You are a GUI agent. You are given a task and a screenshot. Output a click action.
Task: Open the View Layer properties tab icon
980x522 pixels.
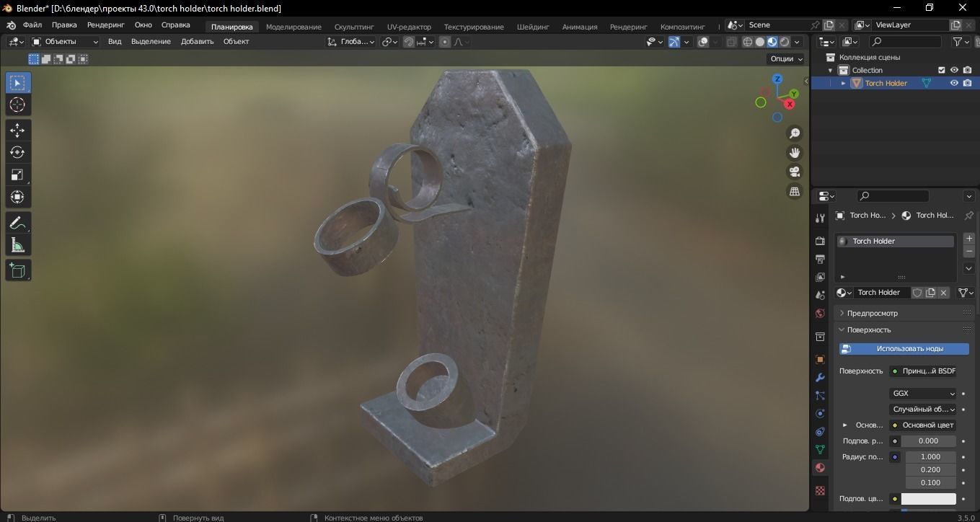click(x=820, y=277)
